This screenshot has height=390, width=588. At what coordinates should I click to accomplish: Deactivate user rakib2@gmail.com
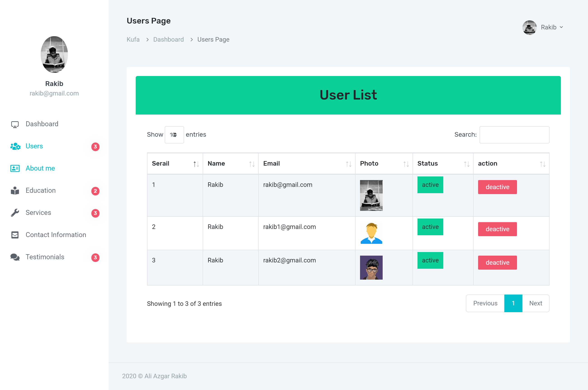coord(497,263)
